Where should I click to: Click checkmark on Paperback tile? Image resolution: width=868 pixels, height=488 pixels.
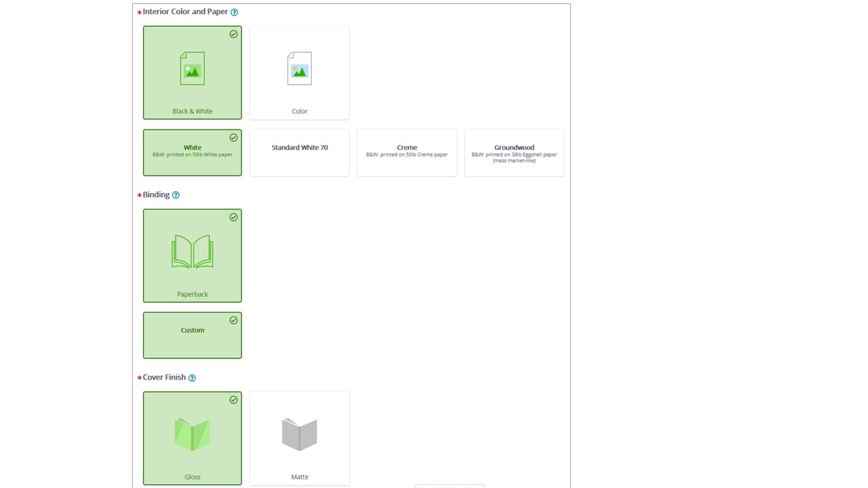[233, 217]
